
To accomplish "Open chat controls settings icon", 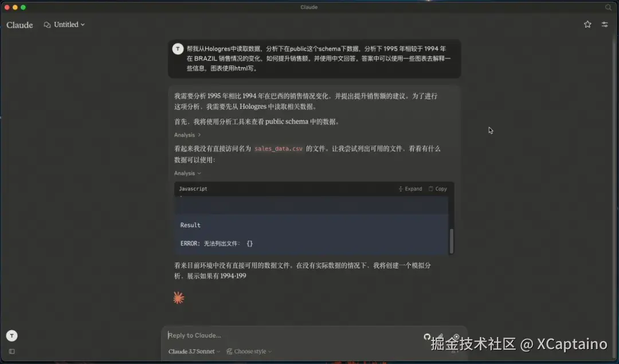I will [605, 25].
